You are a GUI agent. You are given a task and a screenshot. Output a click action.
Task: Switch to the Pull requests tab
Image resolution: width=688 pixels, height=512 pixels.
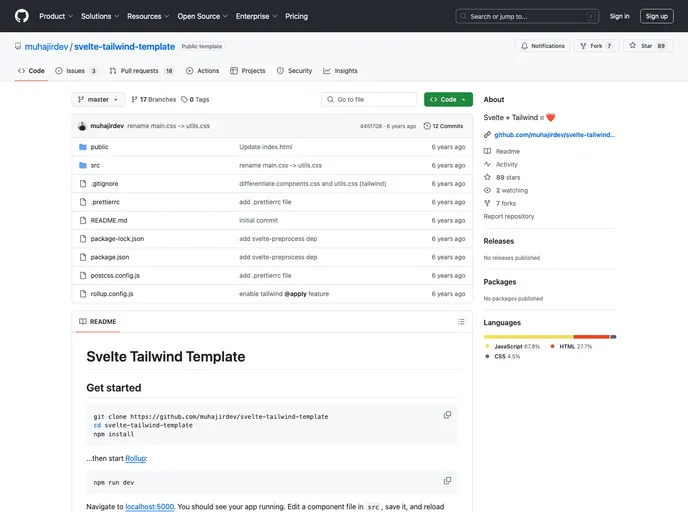pos(141,71)
